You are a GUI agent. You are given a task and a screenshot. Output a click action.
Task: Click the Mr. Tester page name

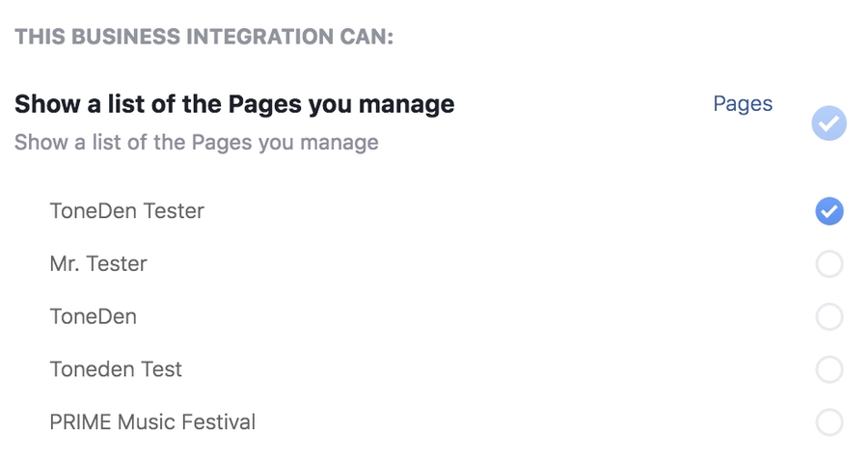click(x=98, y=264)
